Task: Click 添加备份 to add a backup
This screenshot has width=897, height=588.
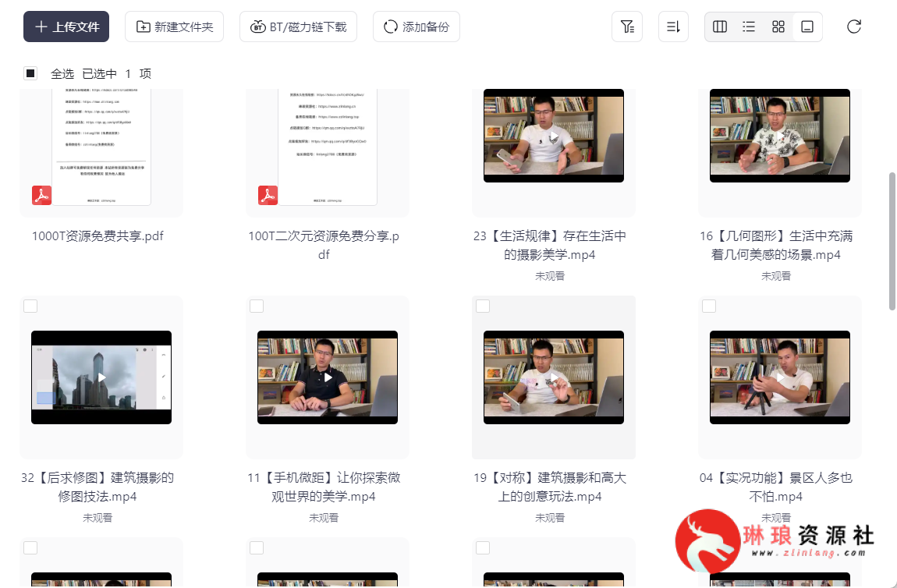Action: click(x=417, y=27)
